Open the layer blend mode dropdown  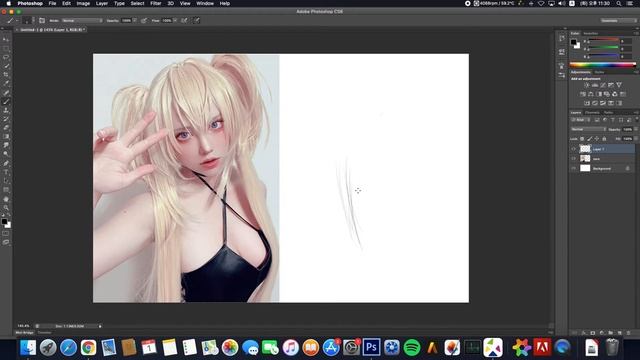pos(588,129)
